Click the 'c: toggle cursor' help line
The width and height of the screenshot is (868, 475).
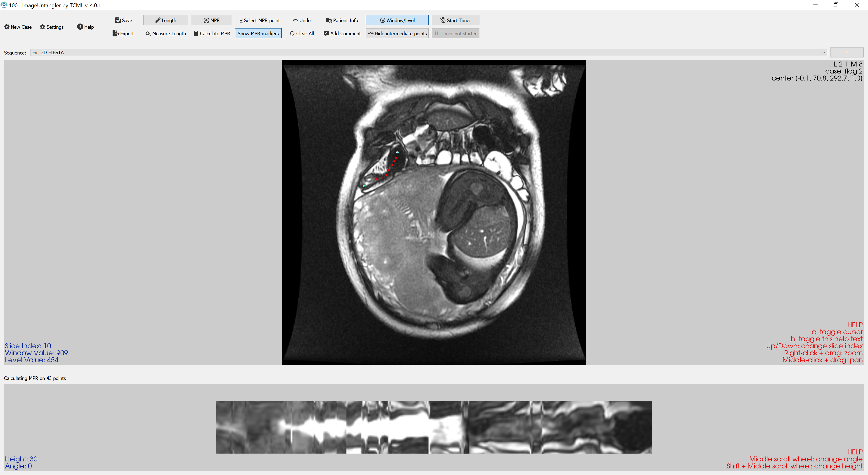837,332
